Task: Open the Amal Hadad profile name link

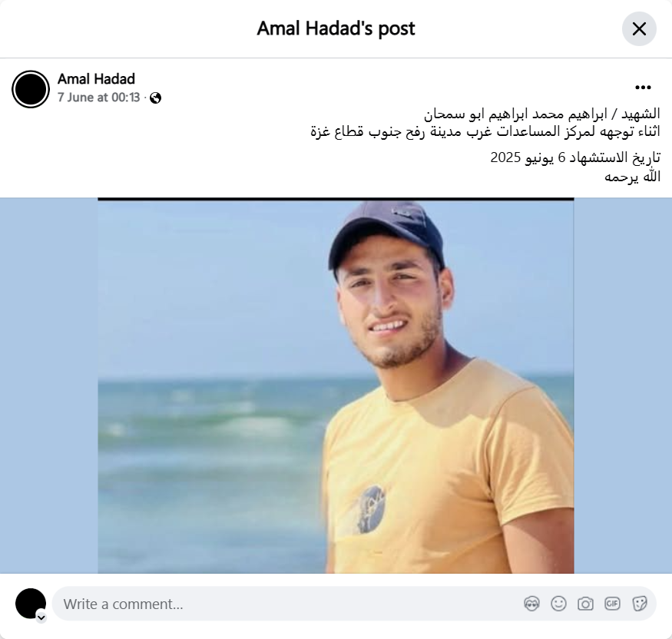Action: pyautogui.click(x=97, y=79)
